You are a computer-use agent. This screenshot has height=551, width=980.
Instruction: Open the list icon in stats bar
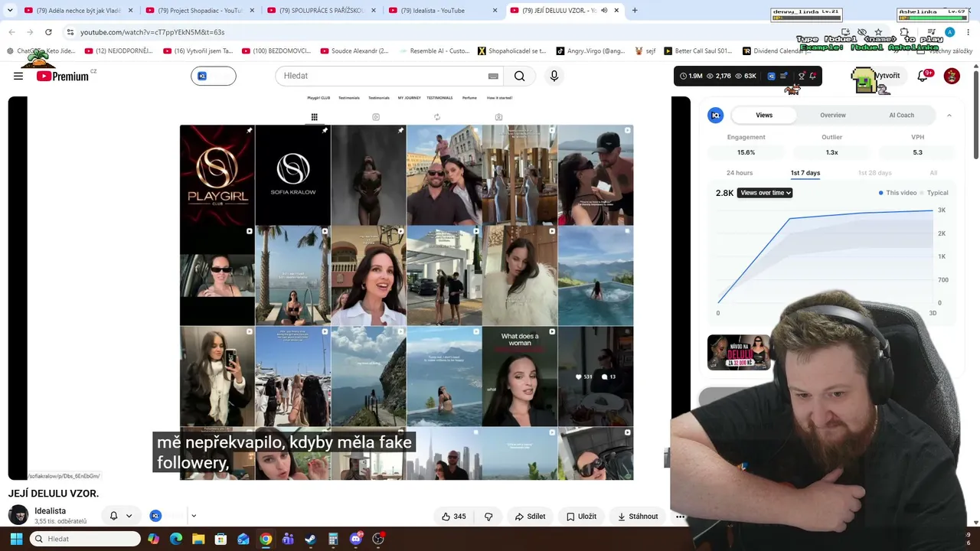(x=784, y=76)
